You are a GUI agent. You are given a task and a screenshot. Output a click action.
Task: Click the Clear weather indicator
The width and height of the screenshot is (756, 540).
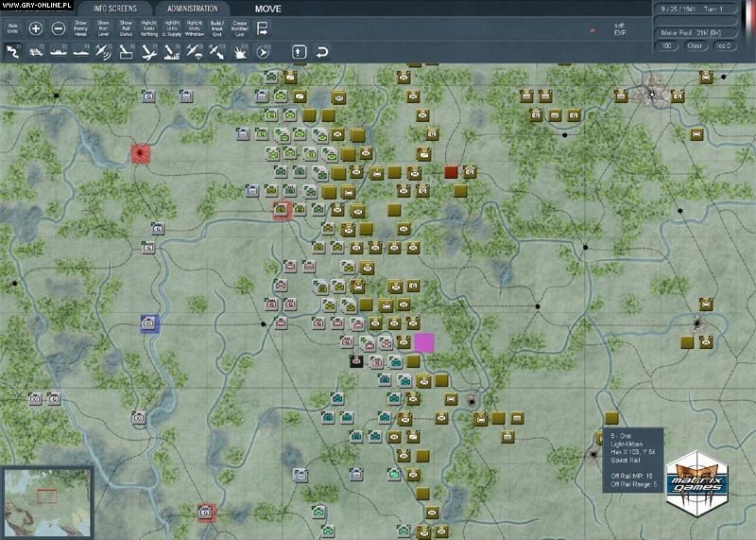pos(695,45)
